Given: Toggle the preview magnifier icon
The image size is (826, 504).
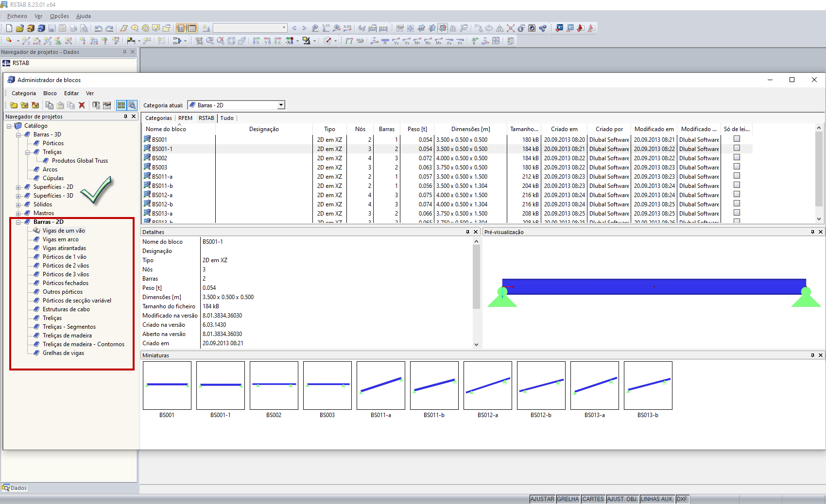Looking at the screenshot, I should (x=132, y=105).
